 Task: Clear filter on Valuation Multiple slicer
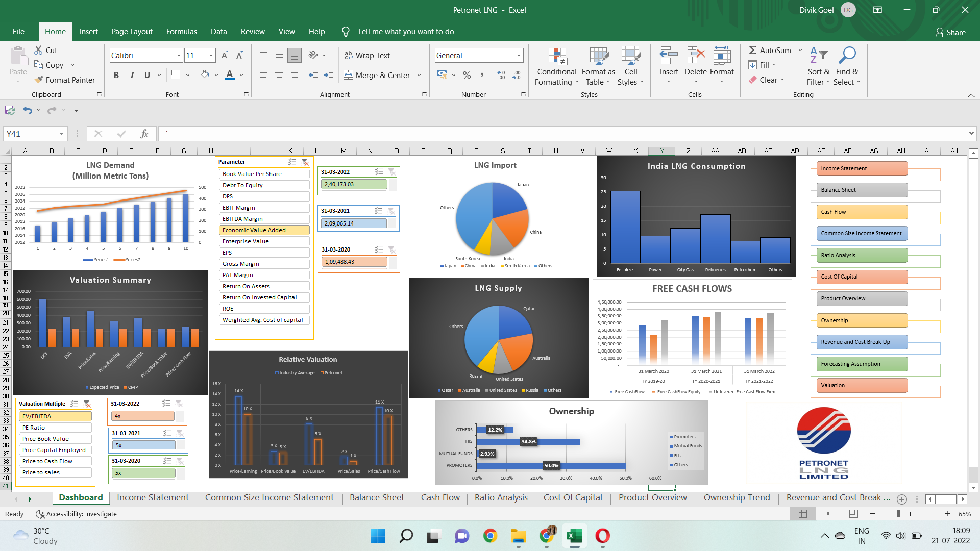87,404
